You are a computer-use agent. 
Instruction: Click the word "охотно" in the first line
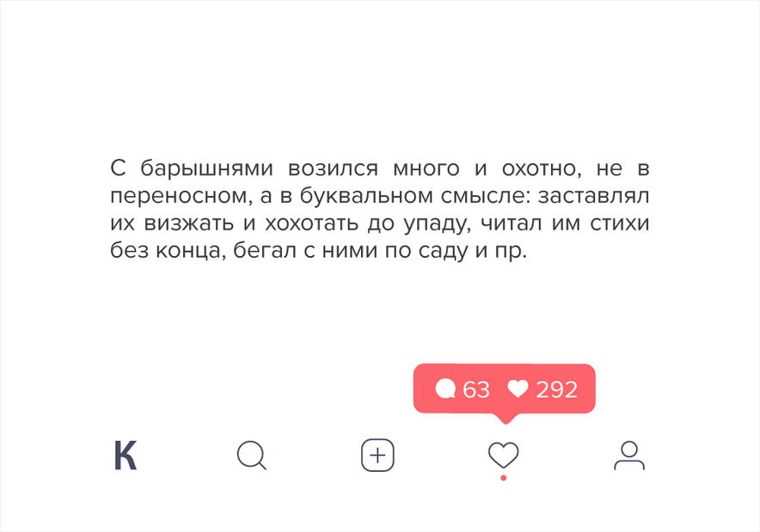[538, 169]
